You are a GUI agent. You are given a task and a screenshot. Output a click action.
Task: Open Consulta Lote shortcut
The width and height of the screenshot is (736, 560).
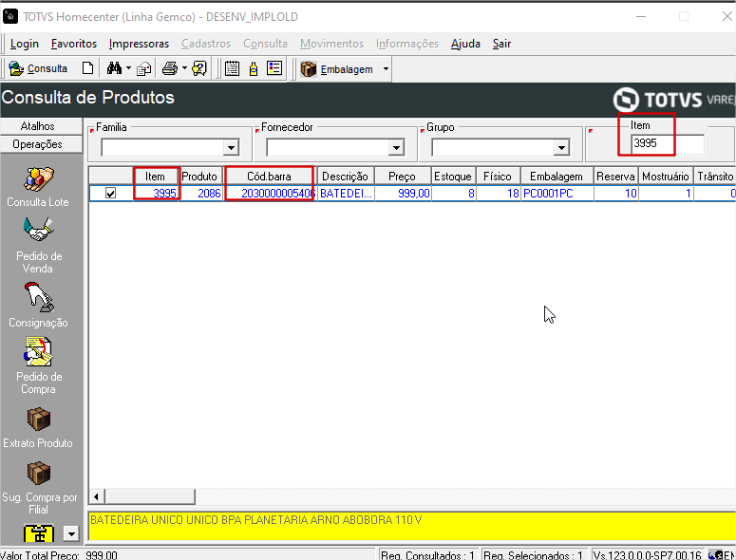click(38, 187)
